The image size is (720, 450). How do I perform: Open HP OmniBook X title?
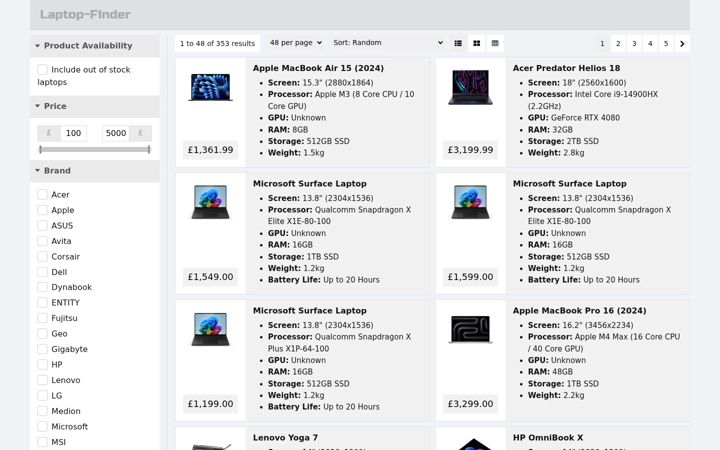click(x=548, y=438)
